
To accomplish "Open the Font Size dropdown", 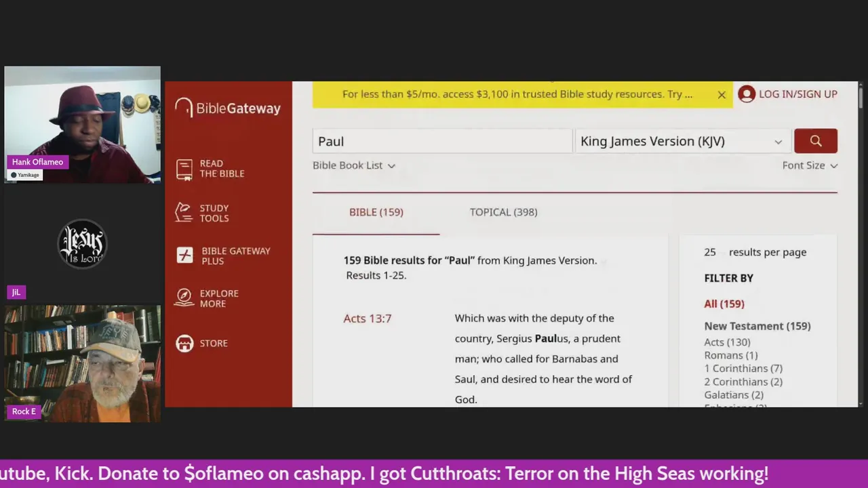I will tap(810, 165).
